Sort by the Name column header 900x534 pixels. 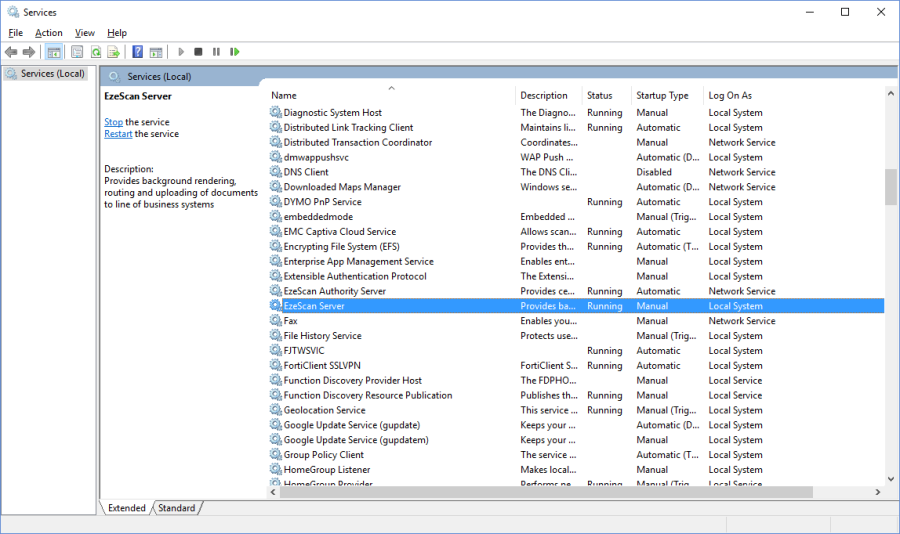[390, 96]
